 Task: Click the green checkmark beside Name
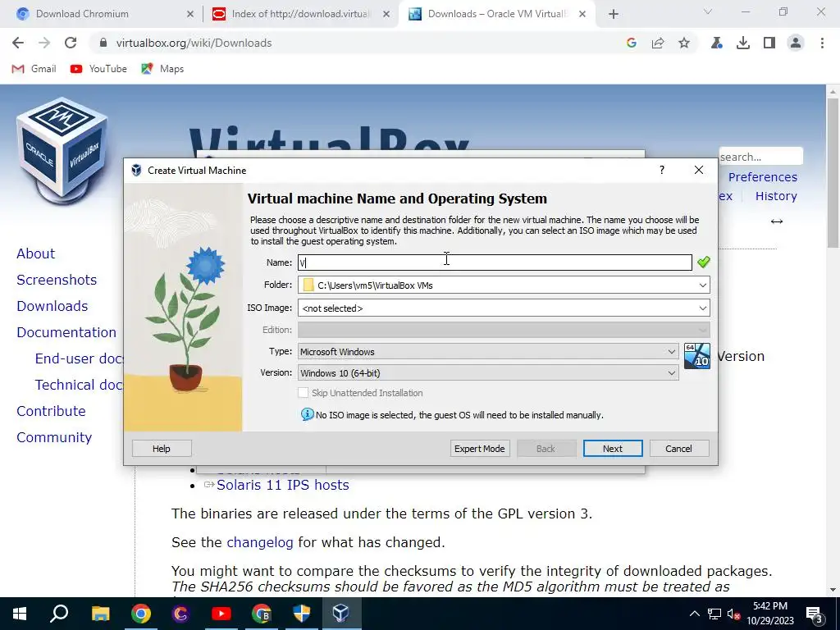703,262
